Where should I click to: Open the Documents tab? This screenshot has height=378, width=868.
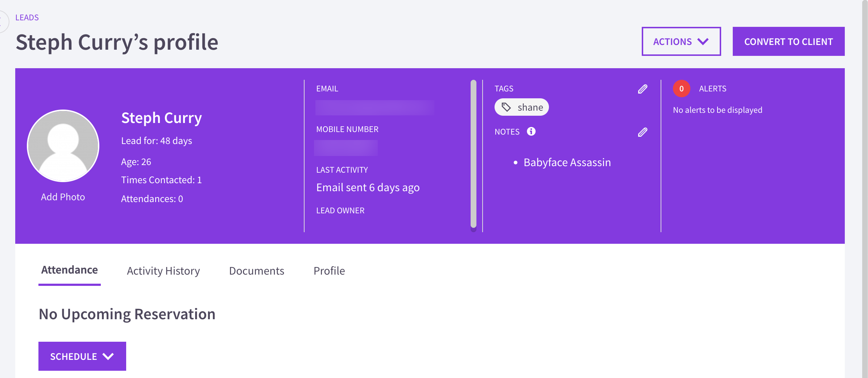pos(257,271)
